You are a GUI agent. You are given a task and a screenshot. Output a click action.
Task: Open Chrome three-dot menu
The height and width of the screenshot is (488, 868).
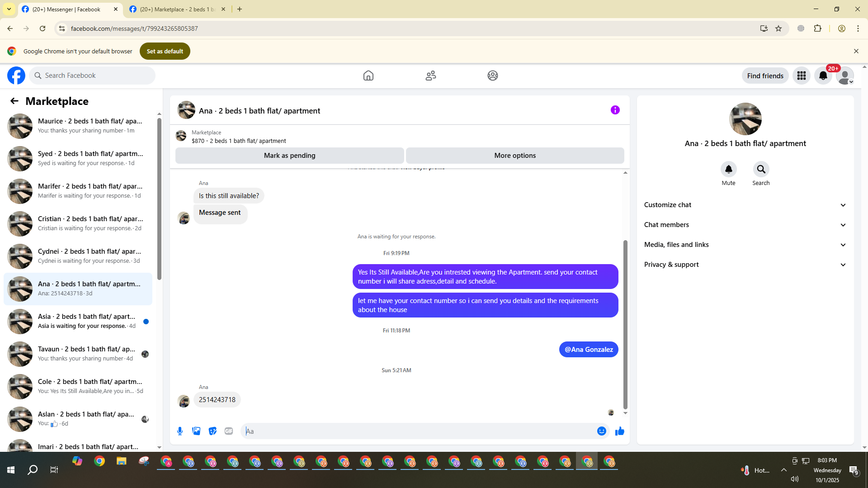858,28
